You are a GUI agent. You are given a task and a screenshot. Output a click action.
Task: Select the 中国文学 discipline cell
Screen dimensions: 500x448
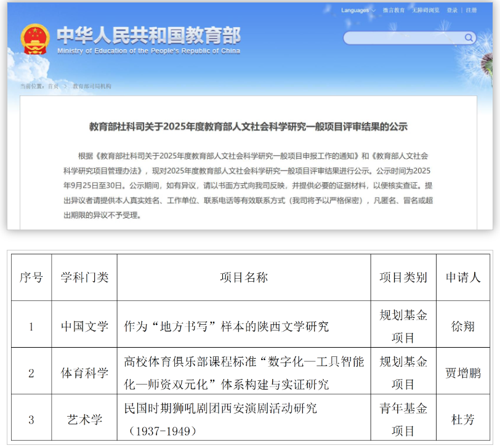84,324
